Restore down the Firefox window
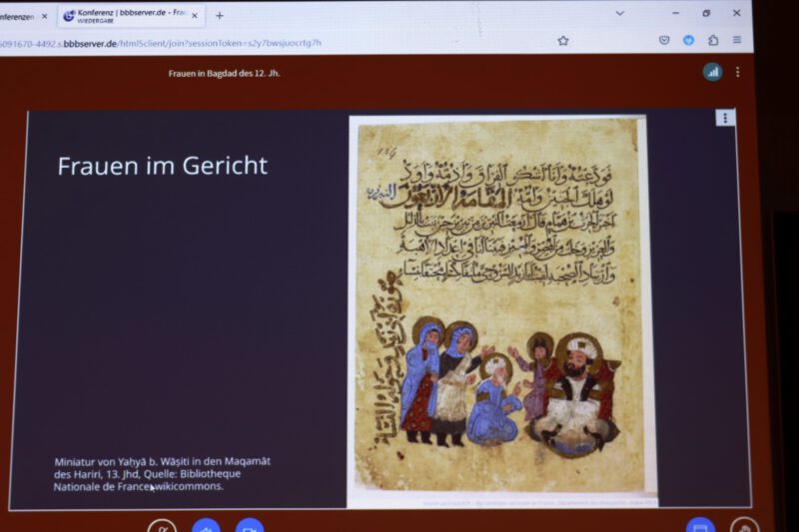Image resolution: width=799 pixels, height=532 pixels. (706, 13)
